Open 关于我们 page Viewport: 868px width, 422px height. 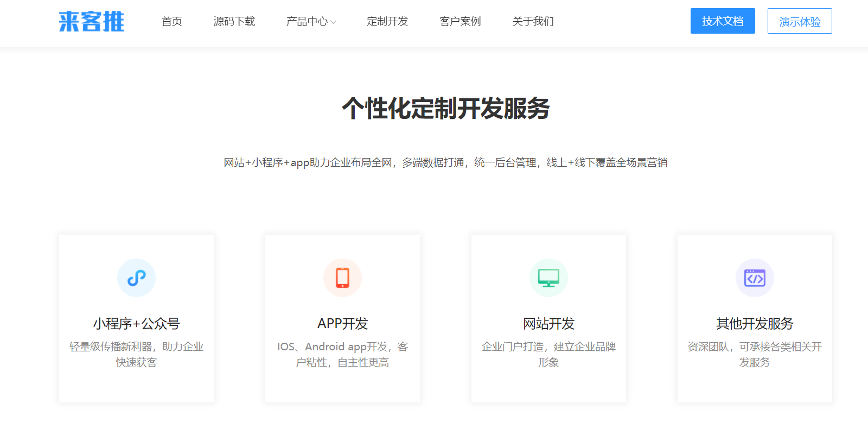pos(533,21)
